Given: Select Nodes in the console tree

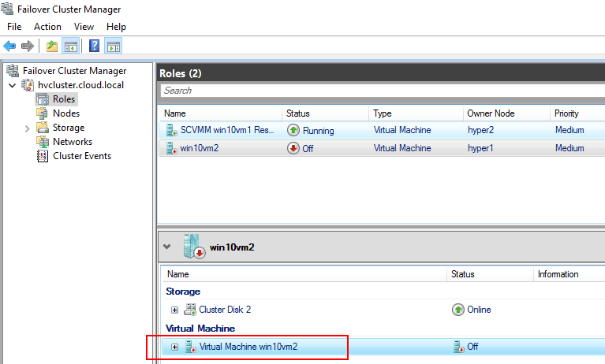Looking at the screenshot, I should pyautogui.click(x=66, y=113).
